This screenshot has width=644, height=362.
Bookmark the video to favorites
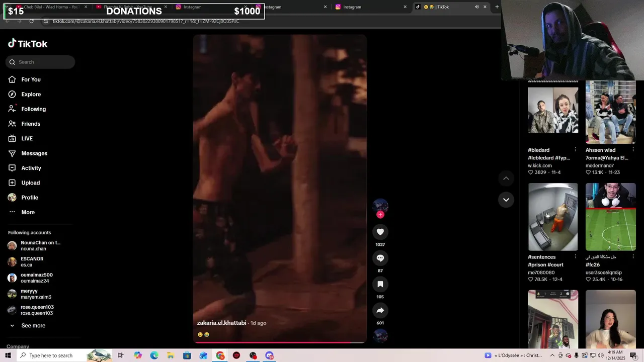[x=380, y=284]
